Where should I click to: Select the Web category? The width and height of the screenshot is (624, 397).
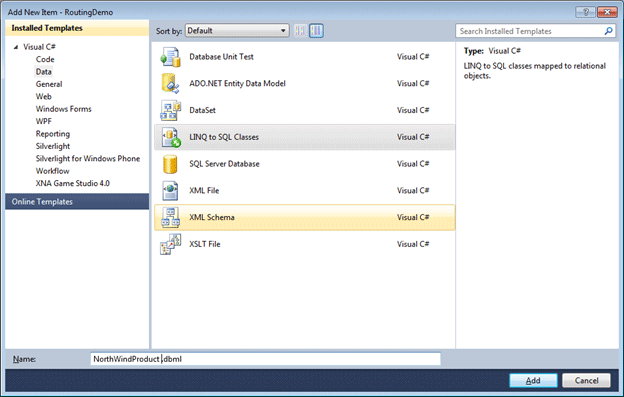43,96
